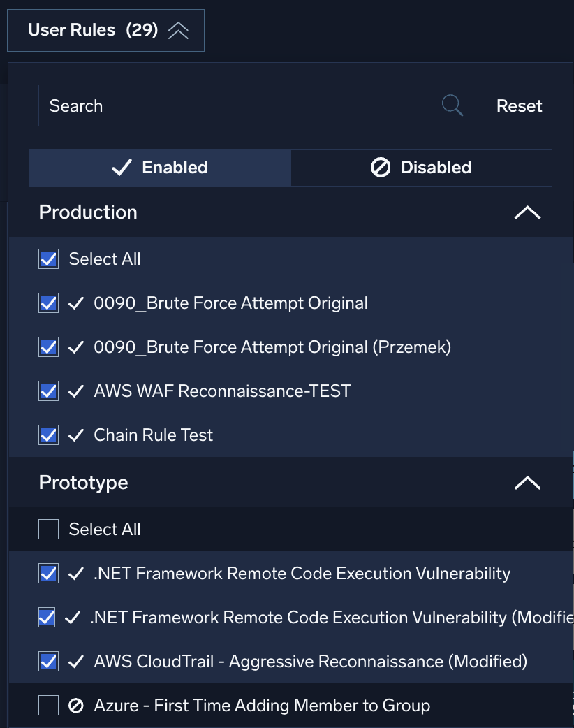This screenshot has height=728, width=574.
Task: Click the check icon beside 0090_Brute Force Attempt Original
Action: [x=76, y=303]
